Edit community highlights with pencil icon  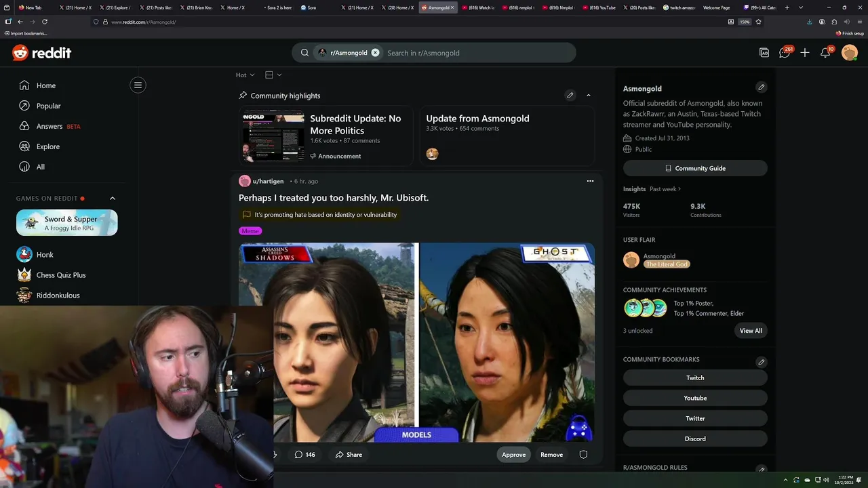[x=570, y=96]
